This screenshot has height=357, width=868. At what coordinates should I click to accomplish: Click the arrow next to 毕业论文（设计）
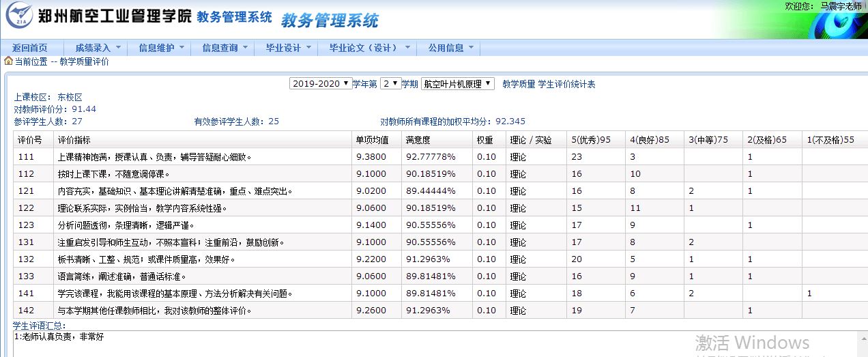(407, 48)
